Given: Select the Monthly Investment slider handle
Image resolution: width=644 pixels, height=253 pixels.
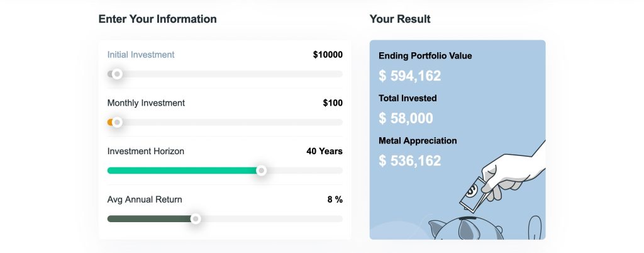Looking at the screenshot, I should coord(116,122).
